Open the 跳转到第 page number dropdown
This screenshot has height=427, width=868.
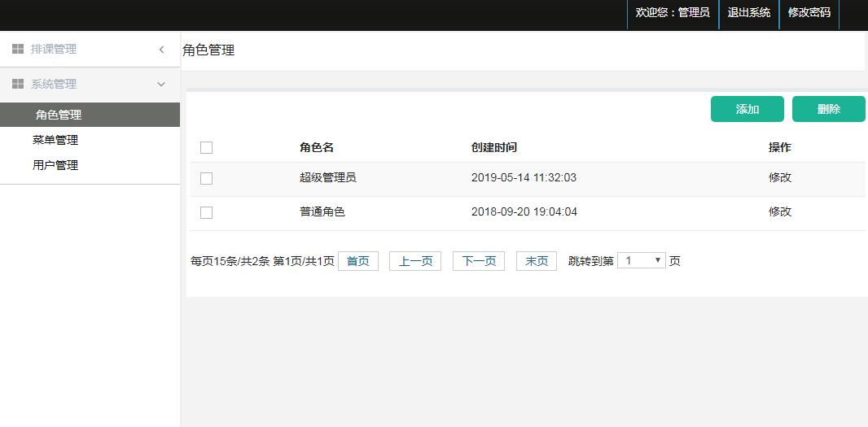pos(642,260)
